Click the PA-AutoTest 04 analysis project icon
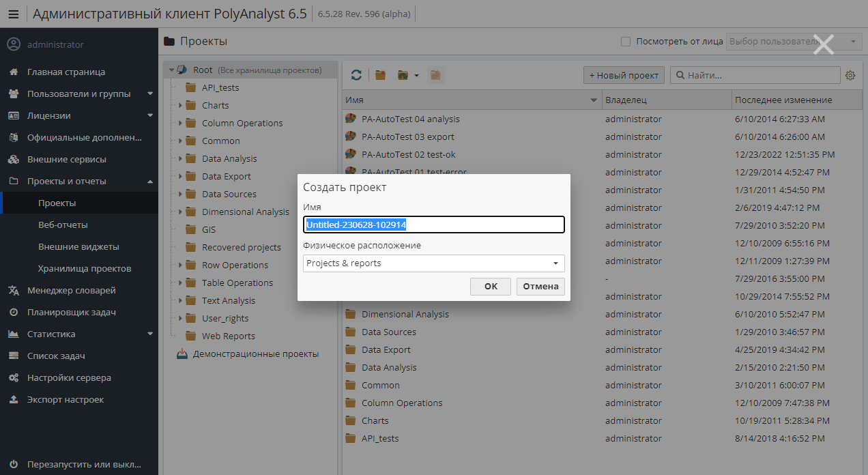The height and width of the screenshot is (475, 868). (x=351, y=119)
